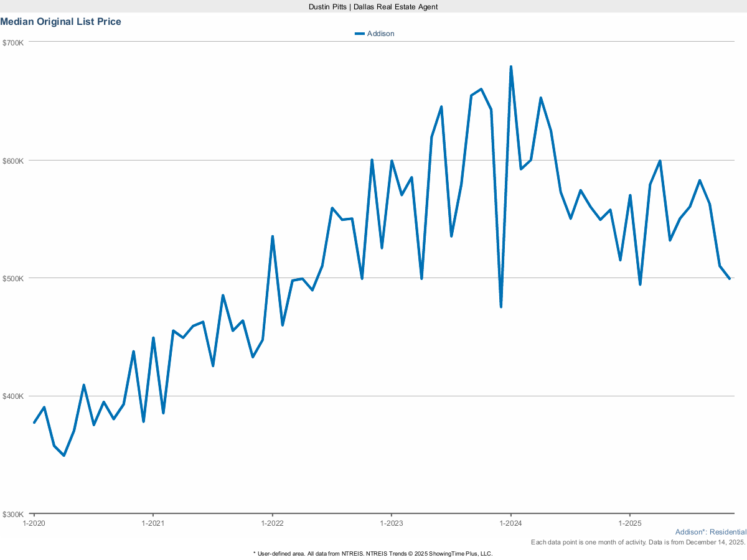The image size is (747, 560).
Task: Select the 1-2023 x-axis tick label
Action: (x=391, y=523)
